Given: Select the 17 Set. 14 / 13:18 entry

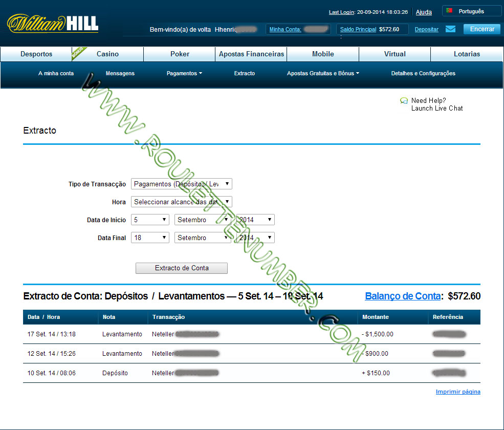Looking at the screenshot, I should (x=52, y=334).
